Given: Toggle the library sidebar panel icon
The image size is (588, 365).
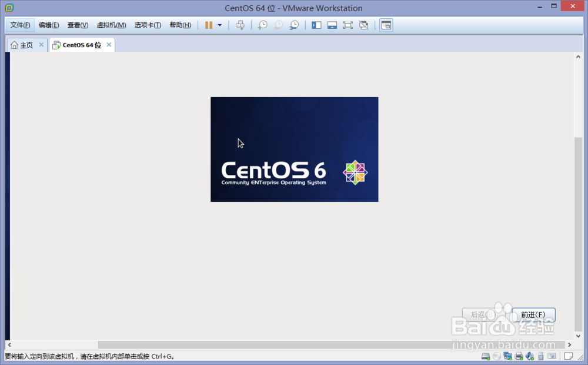Looking at the screenshot, I should [x=316, y=25].
